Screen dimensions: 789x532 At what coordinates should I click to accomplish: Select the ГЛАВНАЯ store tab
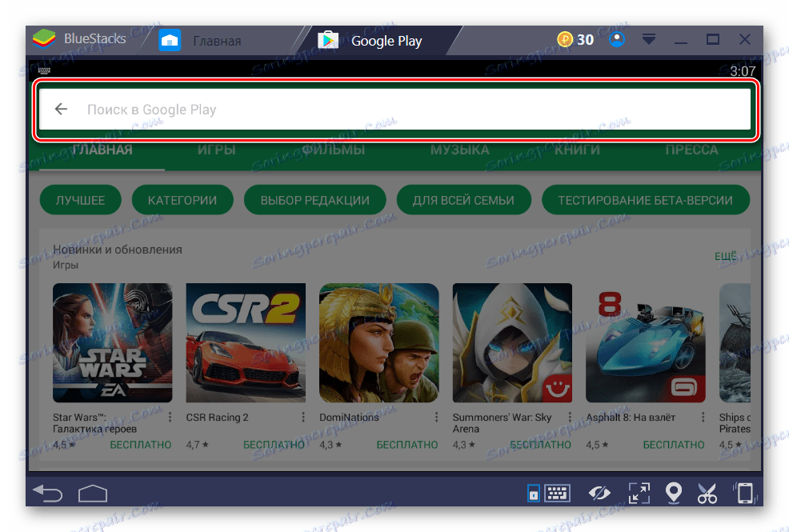pos(102,150)
